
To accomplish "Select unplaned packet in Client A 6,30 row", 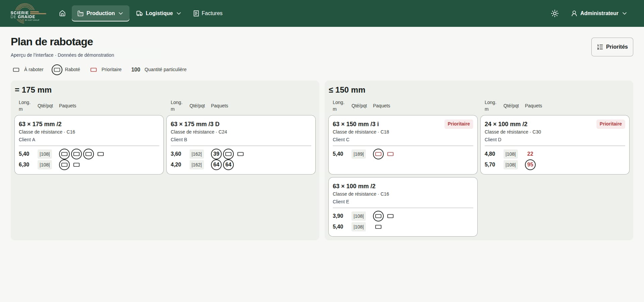I will 76,165.
